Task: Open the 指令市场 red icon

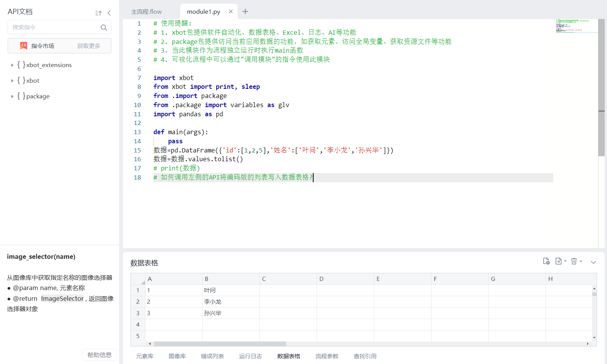Action: (x=24, y=46)
